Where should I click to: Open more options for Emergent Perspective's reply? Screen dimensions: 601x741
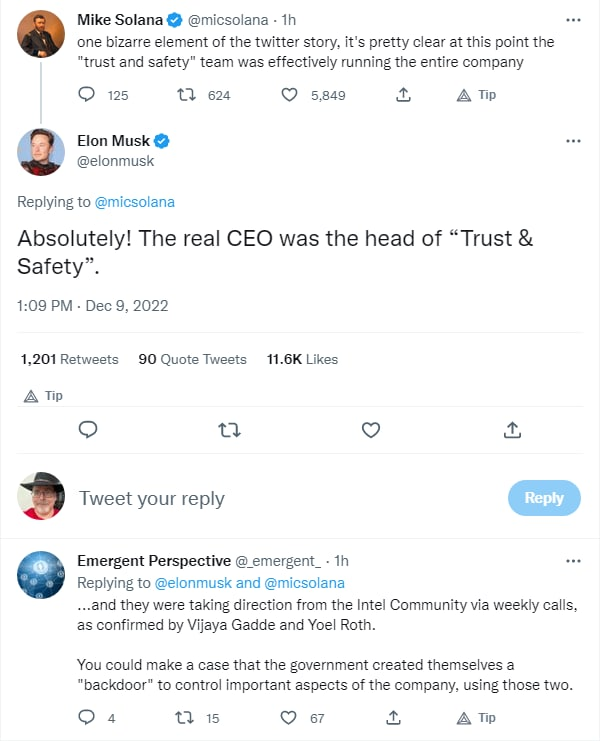coord(573,561)
